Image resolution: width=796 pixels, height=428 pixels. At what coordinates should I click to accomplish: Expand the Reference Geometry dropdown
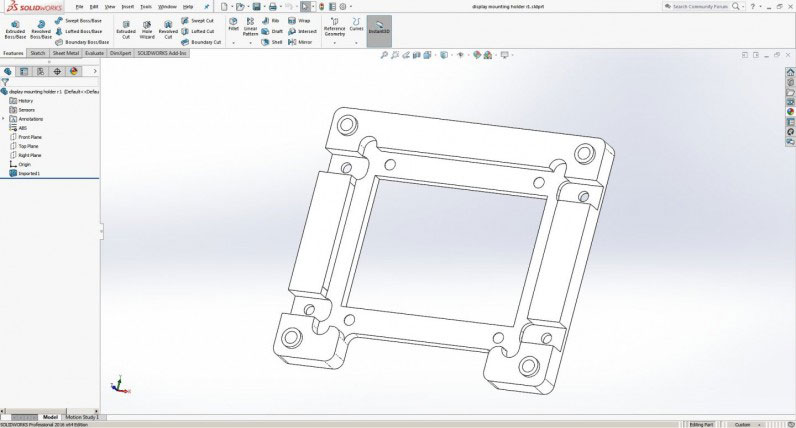[334, 44]
